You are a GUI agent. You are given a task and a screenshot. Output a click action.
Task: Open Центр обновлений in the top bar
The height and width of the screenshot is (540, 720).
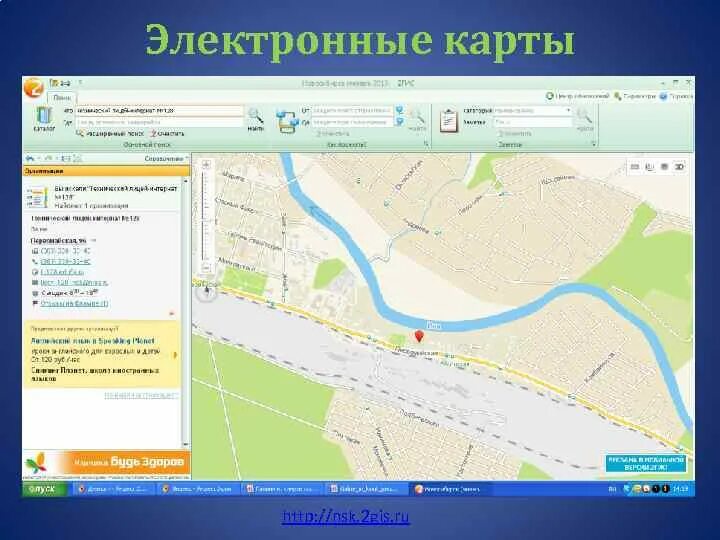point(577,96)
